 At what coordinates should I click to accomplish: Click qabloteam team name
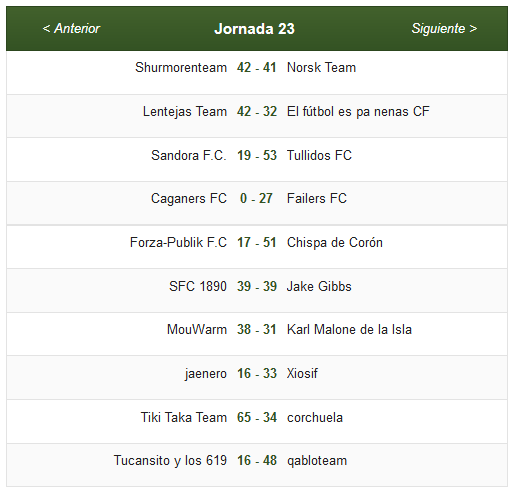click(x=317, y=461)
